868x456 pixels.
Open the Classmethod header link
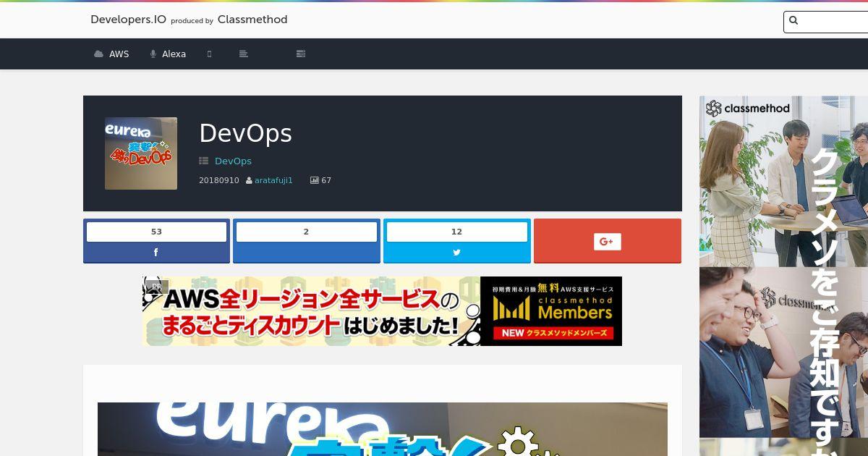(x=252, y=20)
